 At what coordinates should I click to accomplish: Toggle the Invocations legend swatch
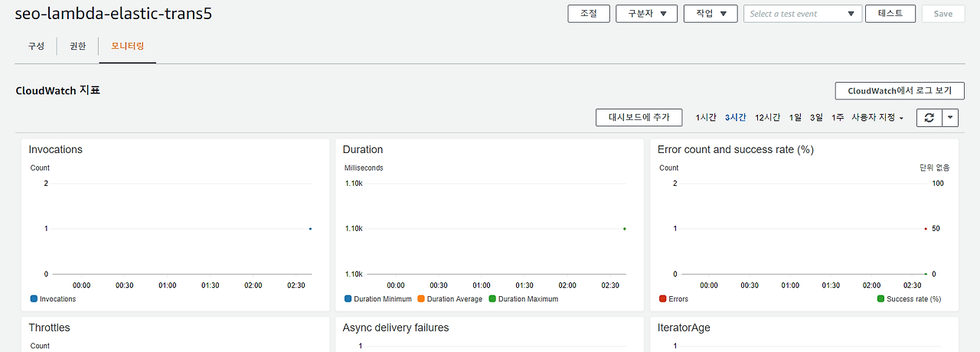(x=34, y=298)
